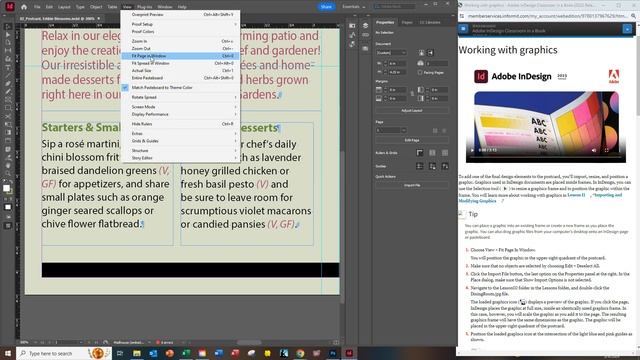Click the page width input field
This screenshot has height=360, width=640.
tap(397, 63)
